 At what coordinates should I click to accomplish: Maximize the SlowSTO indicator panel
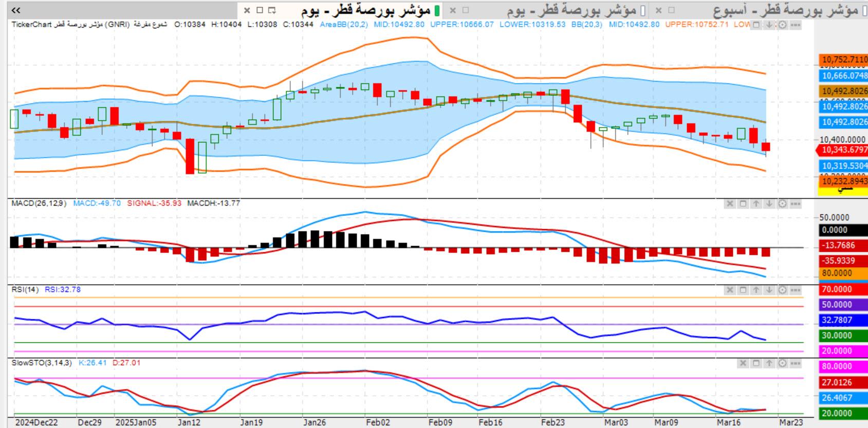(x=756, y=363)
